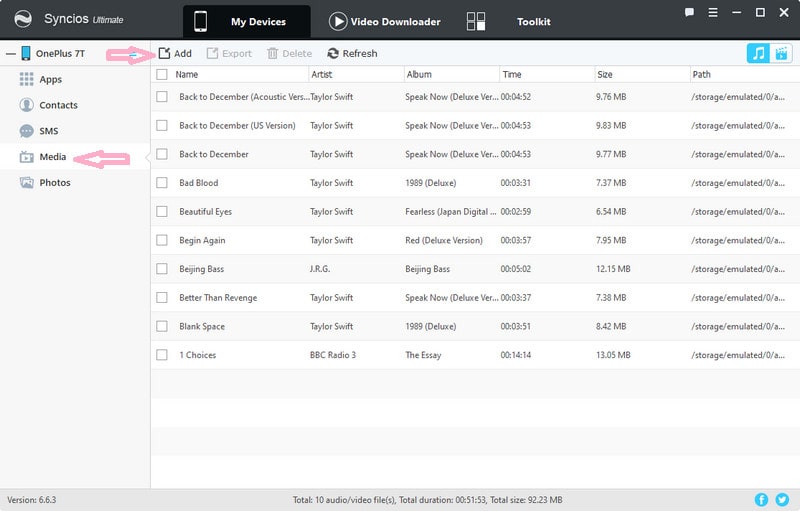This screenshot has height=511, width=800.
Task: Click the total files summary text
Action: tap(428, 500)
